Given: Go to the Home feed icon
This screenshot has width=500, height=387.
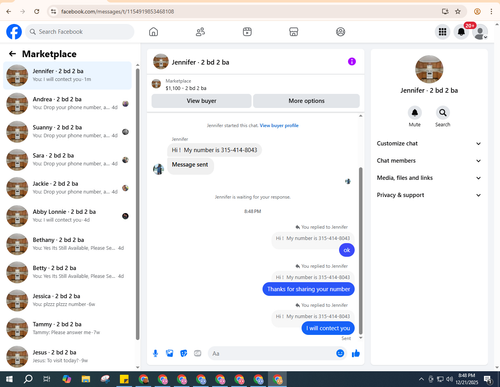Looking at the screenshot, I should tap(153, 32).
